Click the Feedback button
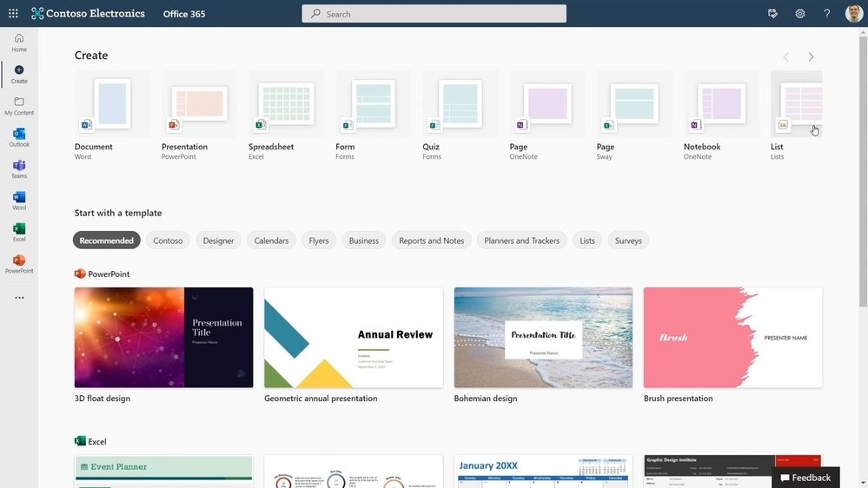The height and width of the screenshot is (488, 868). 805,478
